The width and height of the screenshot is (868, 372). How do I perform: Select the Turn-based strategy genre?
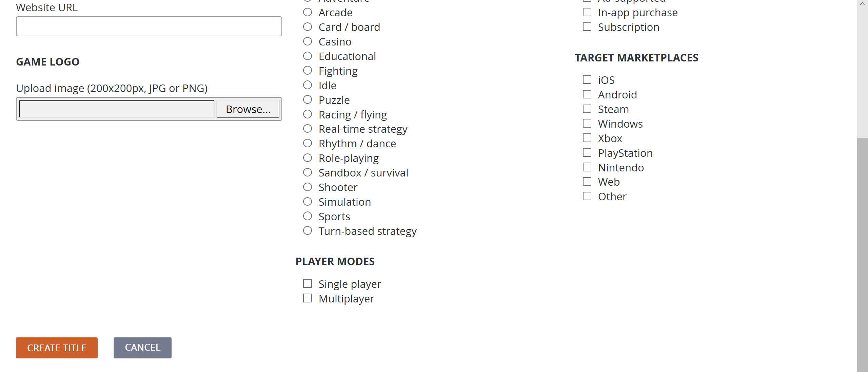(308, 230)
